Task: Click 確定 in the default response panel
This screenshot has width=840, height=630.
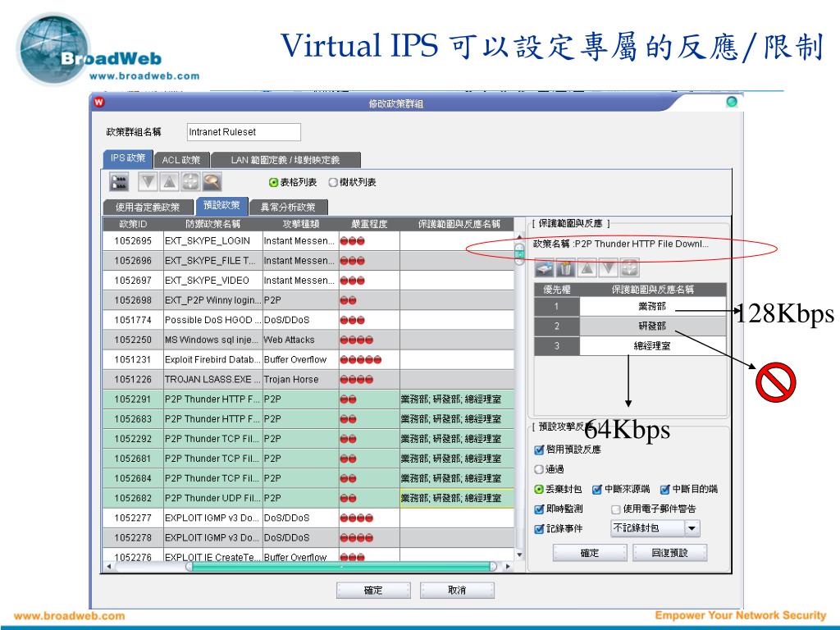Action: tap(589, 553)
